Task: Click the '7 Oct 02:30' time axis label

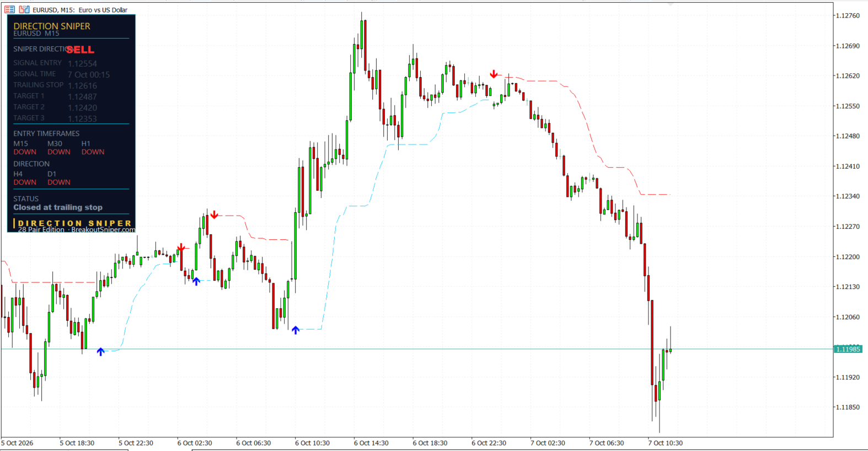Action: click(x=548, y=443)
